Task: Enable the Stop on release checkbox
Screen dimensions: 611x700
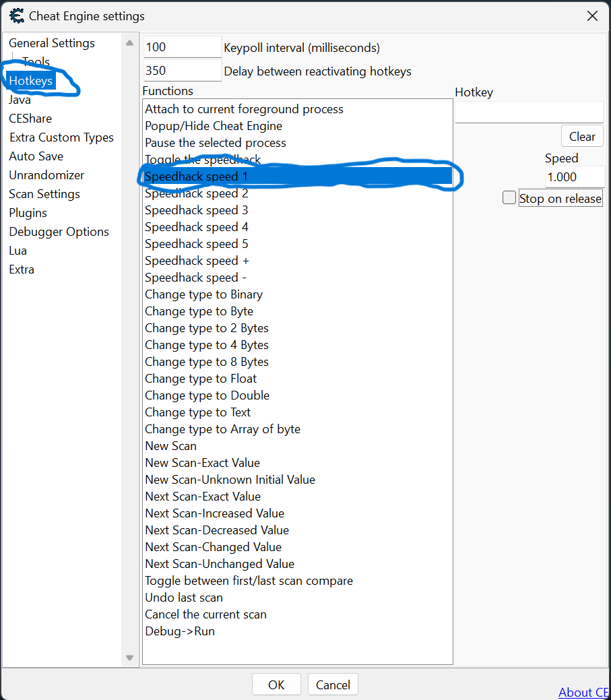Action: pos(509,197)
